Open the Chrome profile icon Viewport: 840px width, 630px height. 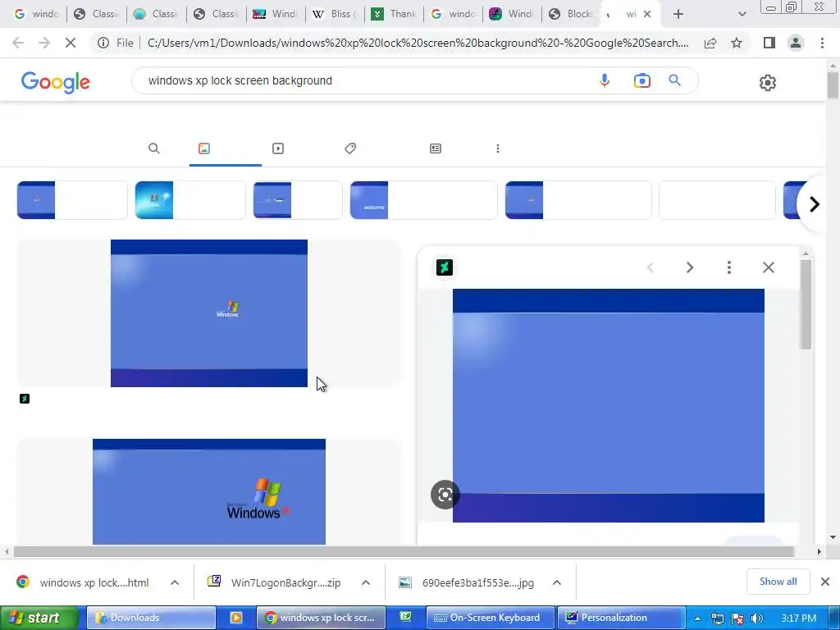pos(796,43)
